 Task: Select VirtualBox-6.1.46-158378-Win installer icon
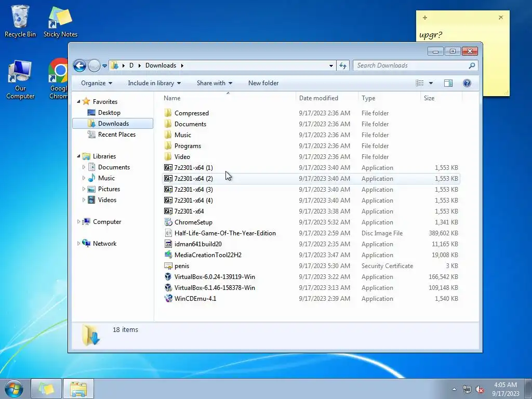(168, 287)
